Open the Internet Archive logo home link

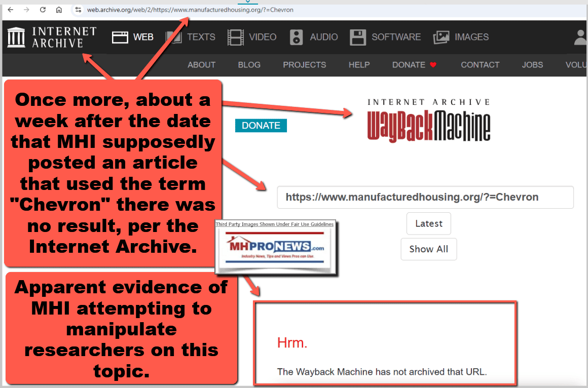pos(52,37)
